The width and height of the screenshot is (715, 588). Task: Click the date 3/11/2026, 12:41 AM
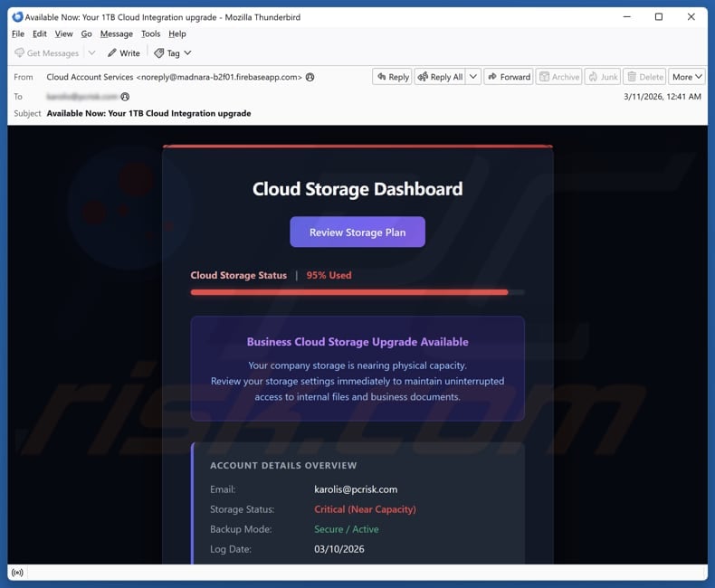click(663, 97)
